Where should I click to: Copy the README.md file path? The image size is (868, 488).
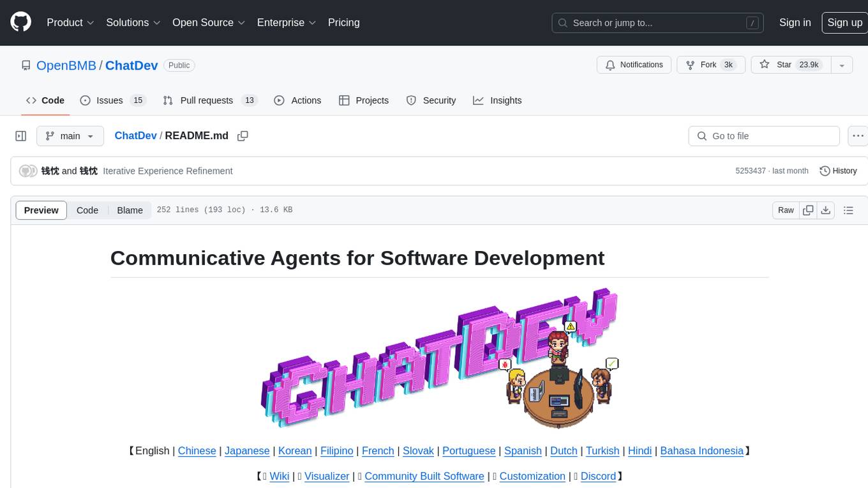pyautogui.click(x=243, y=136)
